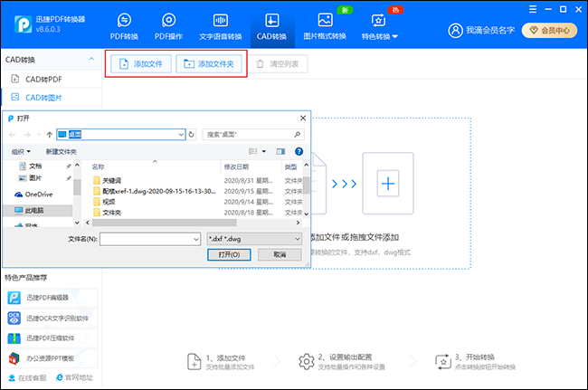The image size is (588, 390).
Task: Click the 取消 button
Action: coord(280,254)
